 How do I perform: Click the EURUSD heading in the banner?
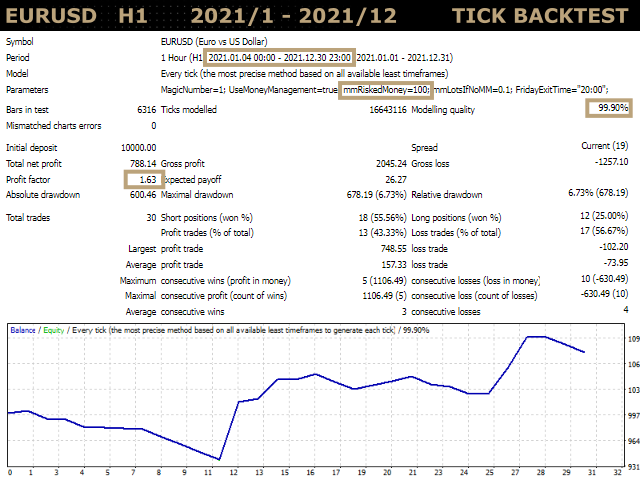pos(51,16)
